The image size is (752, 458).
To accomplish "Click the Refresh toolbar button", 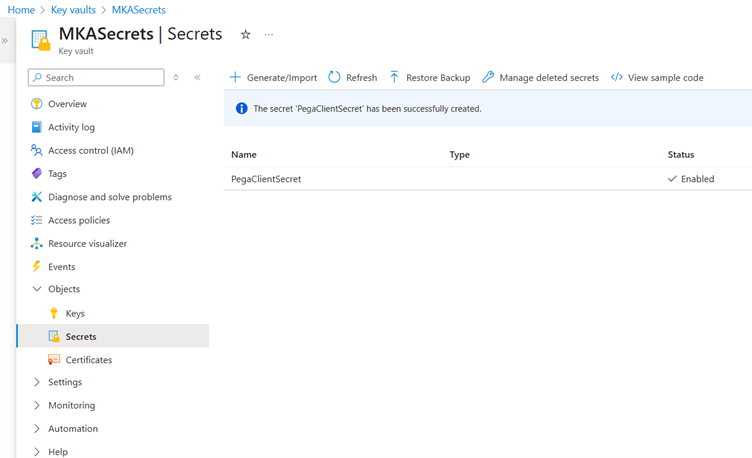I will point(352,78).
